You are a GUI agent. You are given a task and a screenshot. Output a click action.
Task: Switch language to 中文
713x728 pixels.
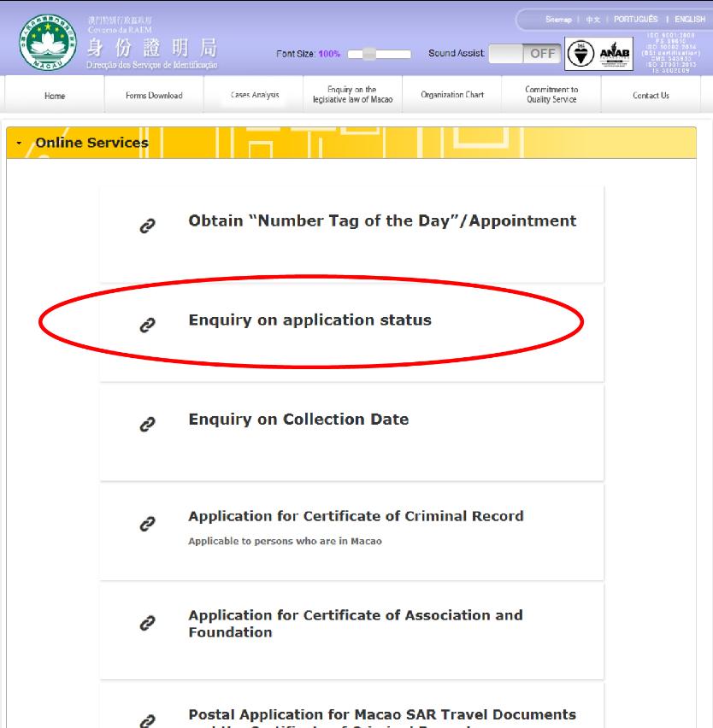(592, 20)
